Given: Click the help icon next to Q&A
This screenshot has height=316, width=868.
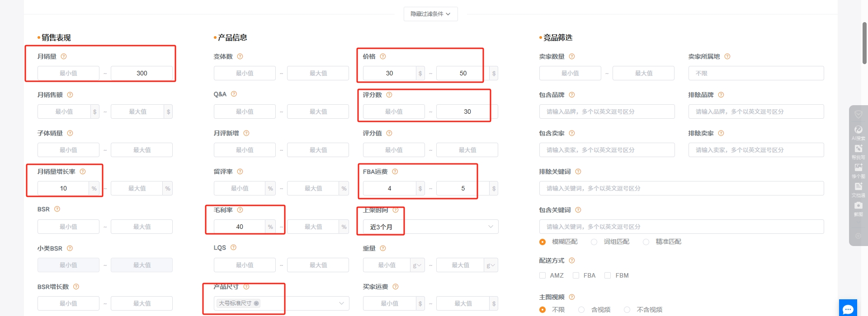Looking at the screenshot, I should [x=234, y=94].
